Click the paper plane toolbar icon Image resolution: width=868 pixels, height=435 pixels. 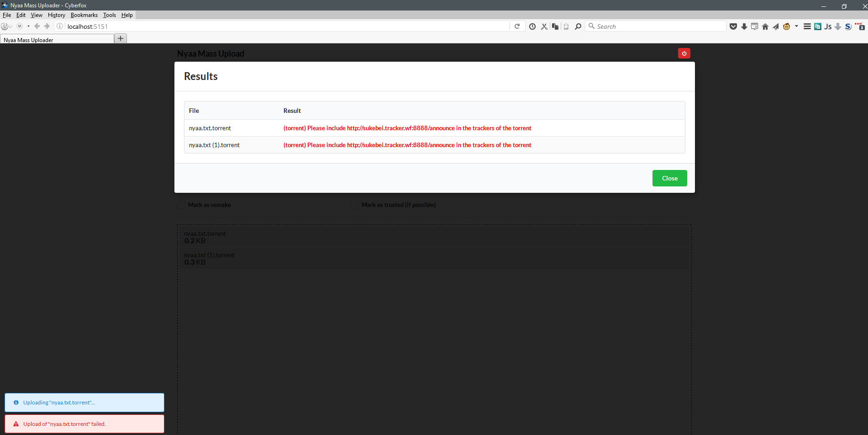pos(776,27)
